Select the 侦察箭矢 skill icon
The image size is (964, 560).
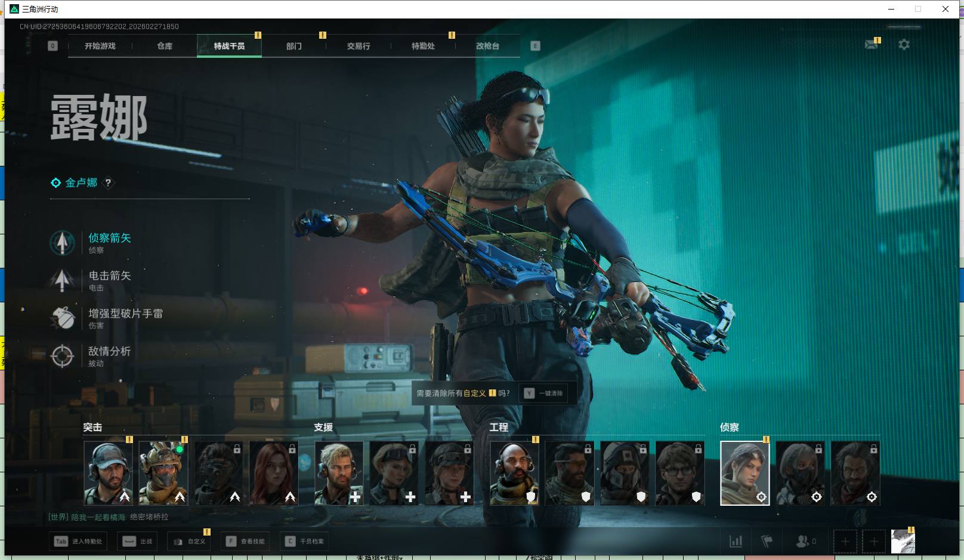coord(63,243)
